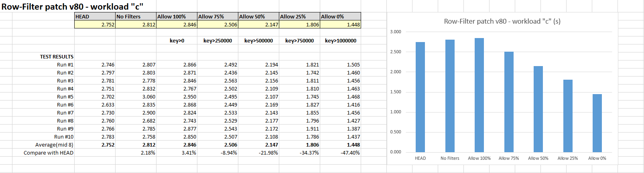Select the spreadsheet title "Row-Filter patch v80" cell
Viewport: 644px width, 173px height.
click(x=72, y=6)
